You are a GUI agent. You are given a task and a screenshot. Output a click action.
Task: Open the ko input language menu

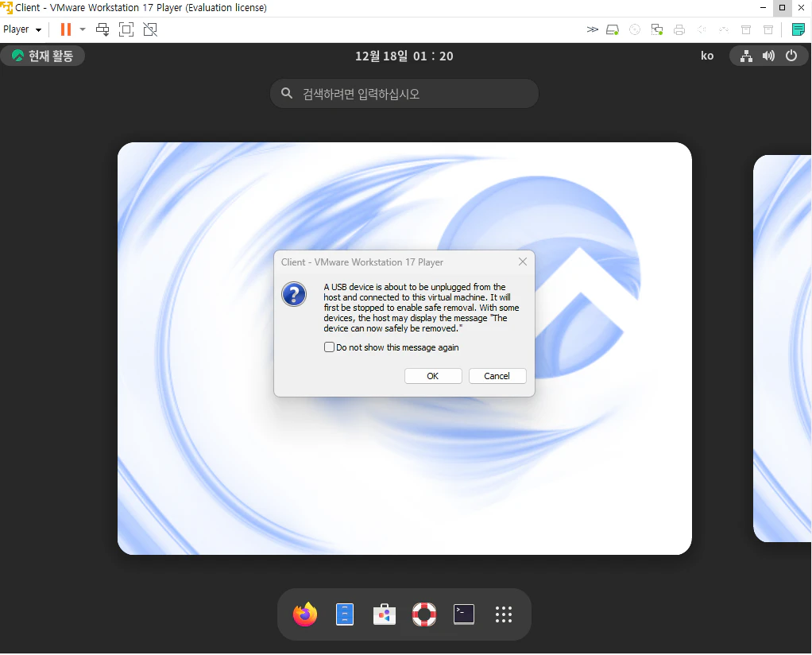point(707,56)
